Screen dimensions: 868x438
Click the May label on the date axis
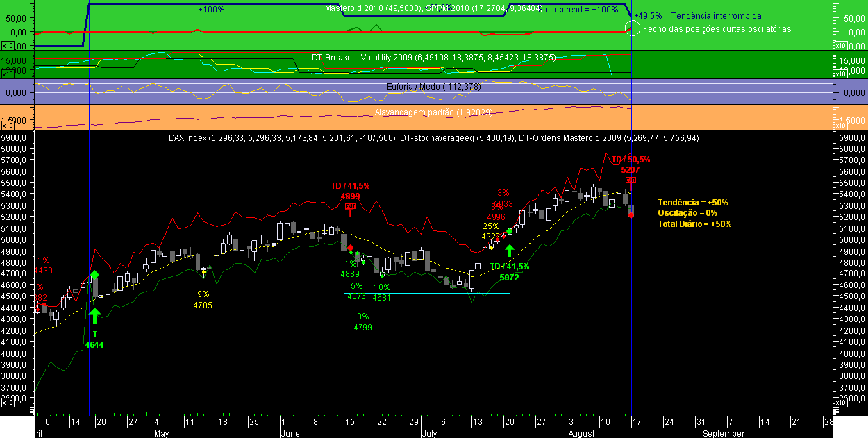(161, 433)
